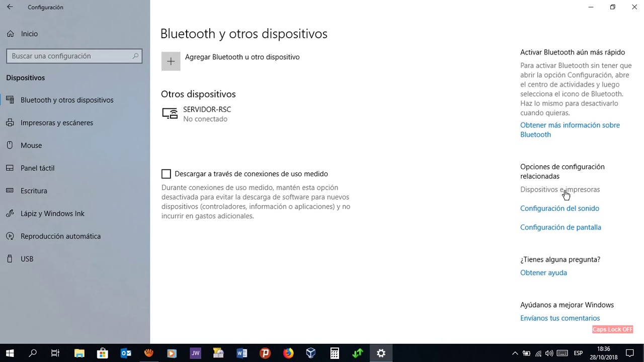The height and width of the screenshot is (362, 644).
Task: Open the JW app in taskbar
Action: pos(195,353)
